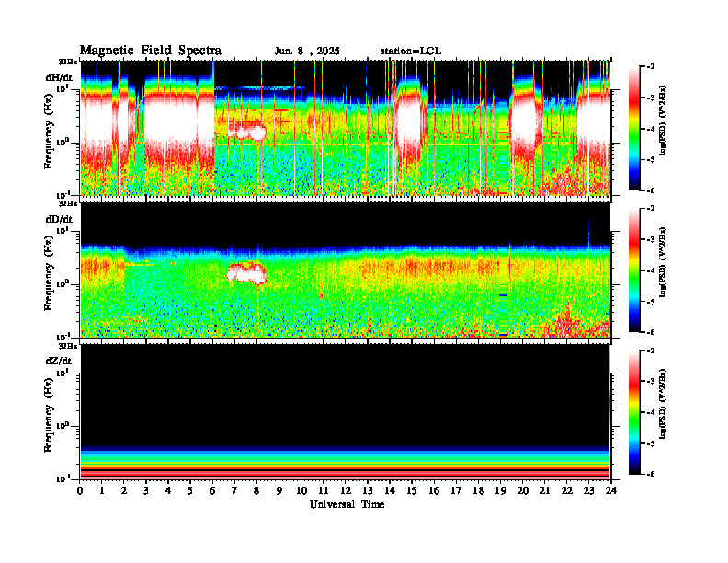Click the dZ/dt panel color scale bar
This screenshot has height=563, width=728.
tap(634, 412)
